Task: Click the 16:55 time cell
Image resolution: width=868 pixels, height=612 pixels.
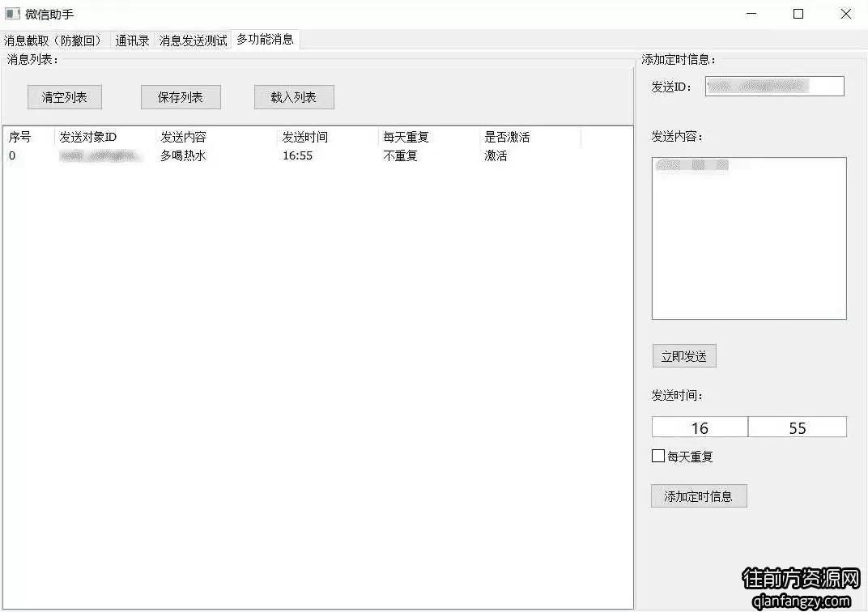Action: pyautogui.click(x=297, y=155)
